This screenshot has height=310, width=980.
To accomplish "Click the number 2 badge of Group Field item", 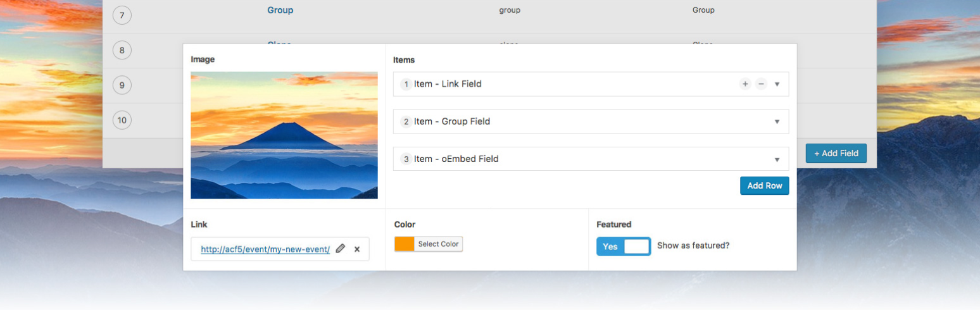I will [406, 121].
